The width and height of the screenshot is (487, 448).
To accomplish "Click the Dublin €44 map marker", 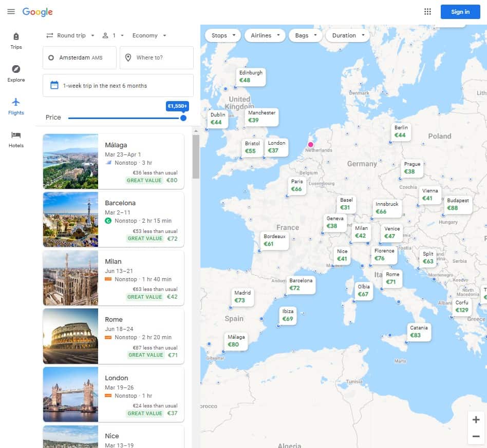I will [218, 119].
